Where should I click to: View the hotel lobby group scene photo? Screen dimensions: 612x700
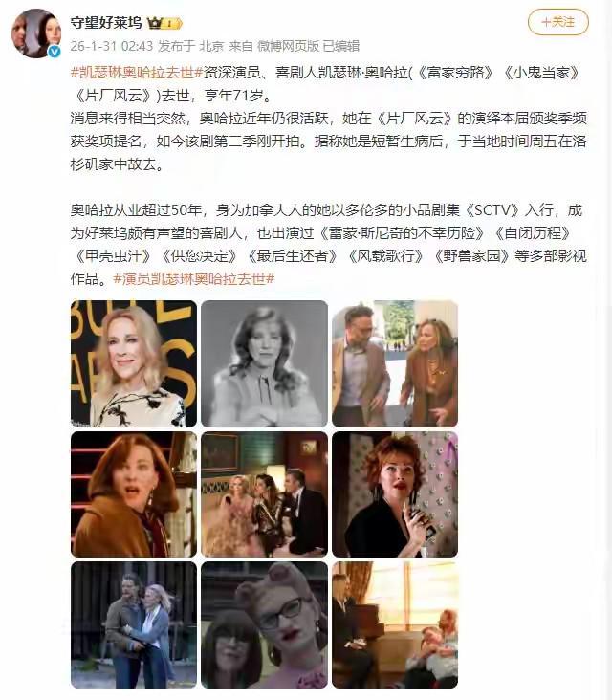tap(264, 494)
